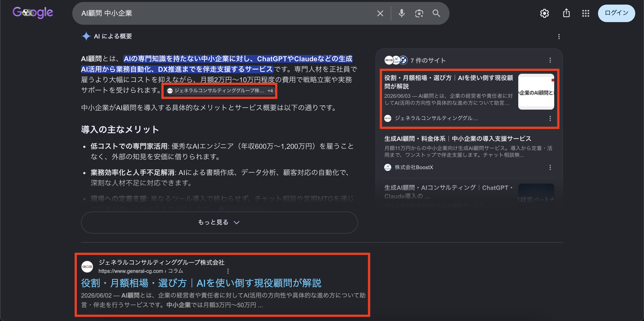Open 生成AI顧問・料金体系 sidebar result
Image resolution: width=644 pixels, height=321 pixels.
click(458, 139)
